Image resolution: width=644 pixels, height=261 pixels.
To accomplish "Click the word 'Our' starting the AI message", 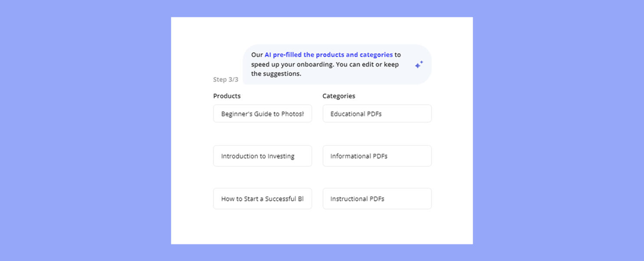I will click(x=257, y=55).
